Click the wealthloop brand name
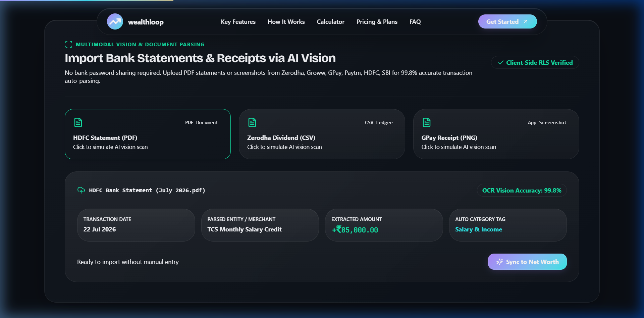 [146, 22]
